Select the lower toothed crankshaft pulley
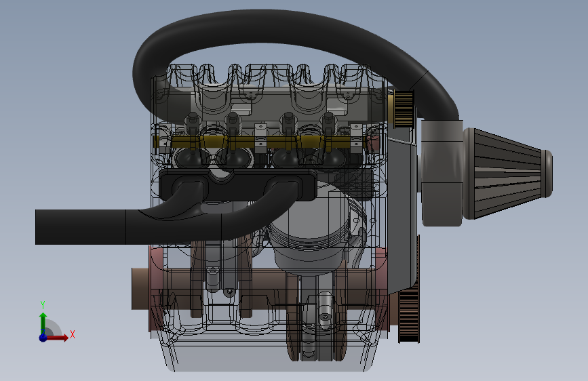 click(x=409, y=315)
